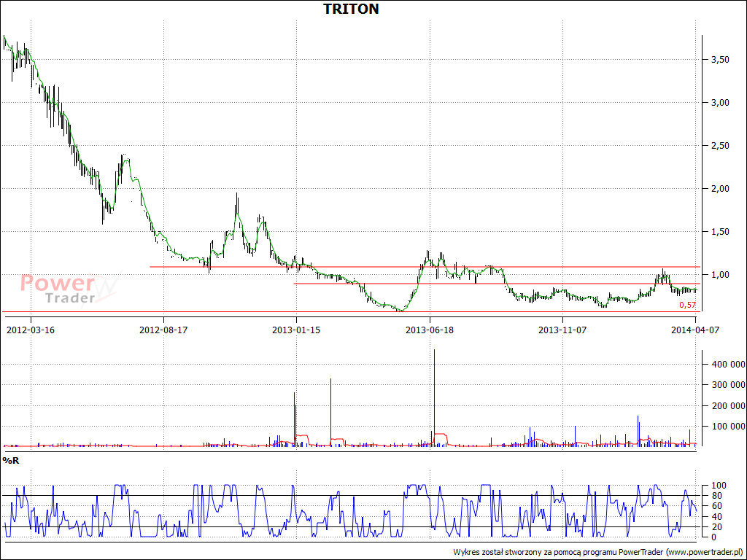Click the PowerTrader credit footer text
Viewport: 747px width, 560px height.
[598, 553]
